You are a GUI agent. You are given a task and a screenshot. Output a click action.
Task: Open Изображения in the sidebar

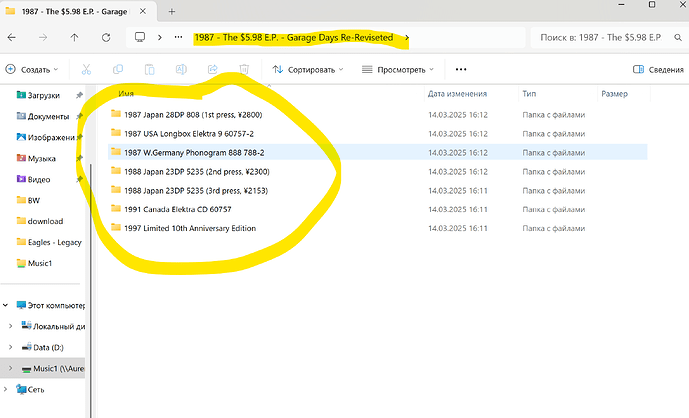pyautogui.click(x=46, y=138)
